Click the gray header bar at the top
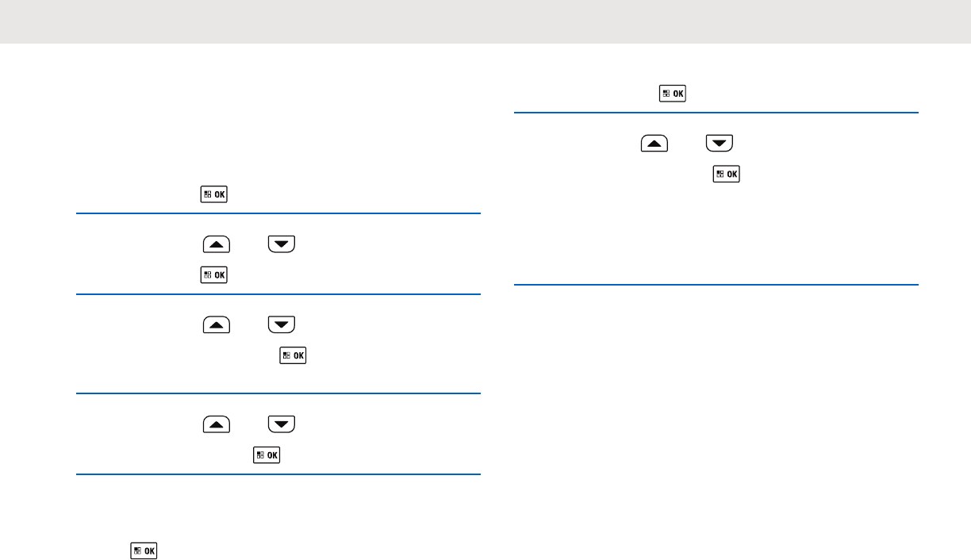 pos(485,21)
